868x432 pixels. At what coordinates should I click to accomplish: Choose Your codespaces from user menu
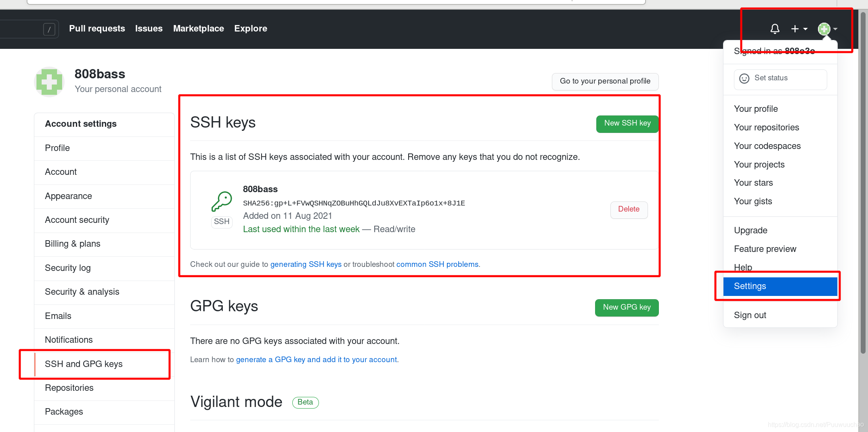[x=780, y=146]
